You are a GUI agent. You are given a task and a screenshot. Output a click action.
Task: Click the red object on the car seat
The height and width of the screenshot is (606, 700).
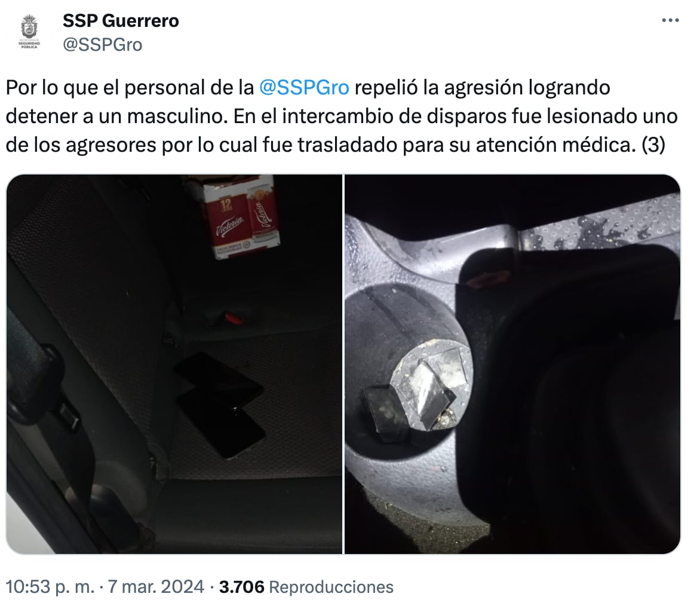coord(232,318)
